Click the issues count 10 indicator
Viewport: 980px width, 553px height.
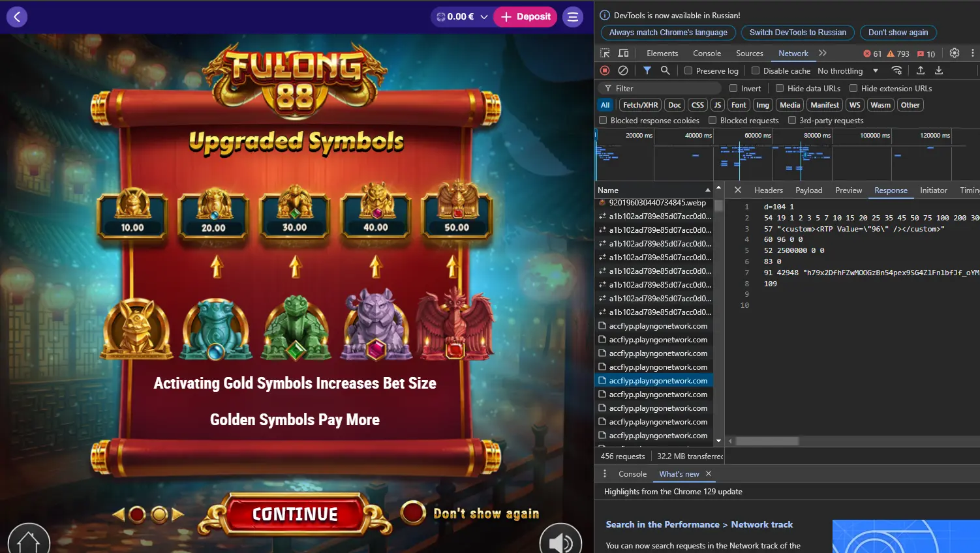pos(926,54)
